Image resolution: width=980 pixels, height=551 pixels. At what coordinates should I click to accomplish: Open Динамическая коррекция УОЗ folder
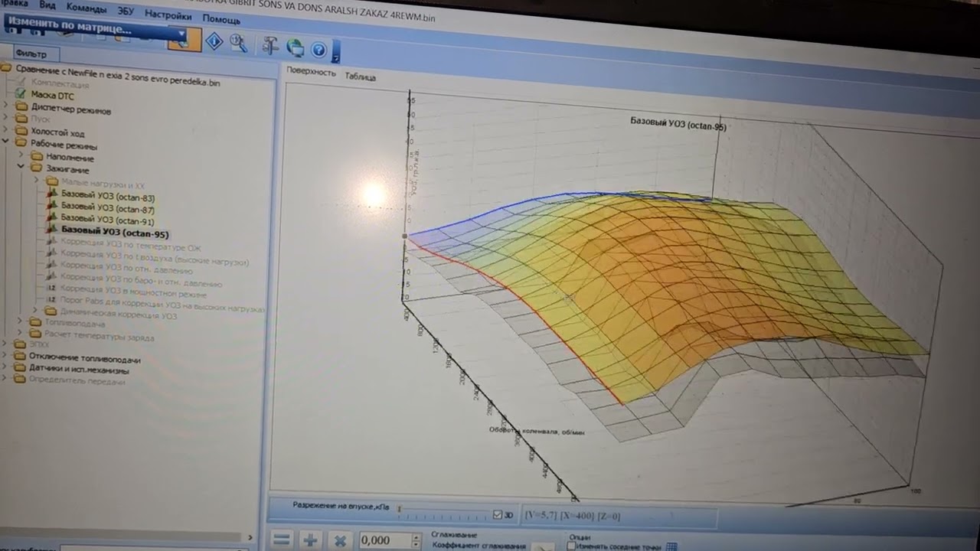119,315
